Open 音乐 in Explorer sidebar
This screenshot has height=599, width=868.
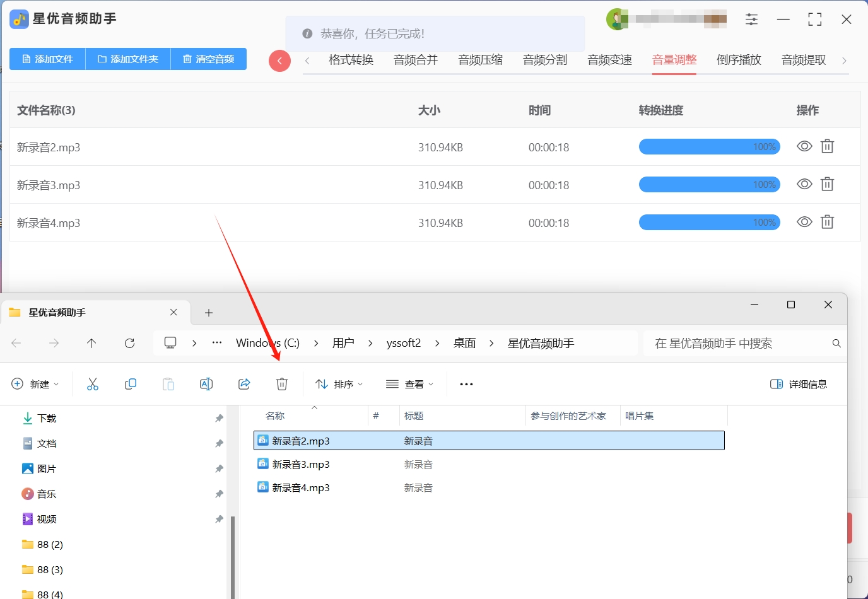coord(47,494)
